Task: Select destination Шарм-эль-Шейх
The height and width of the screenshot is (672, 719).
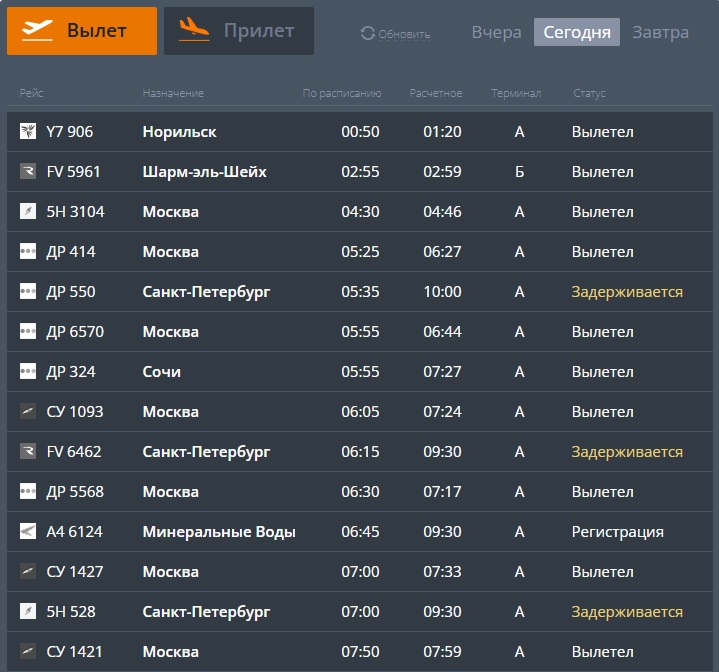Action: tap(205, 171)
